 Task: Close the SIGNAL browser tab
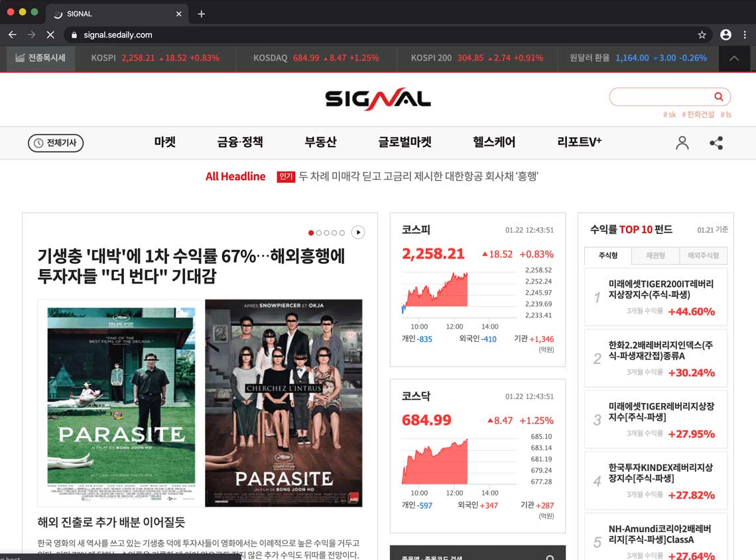pyautogui.click(x=179, y=14)
